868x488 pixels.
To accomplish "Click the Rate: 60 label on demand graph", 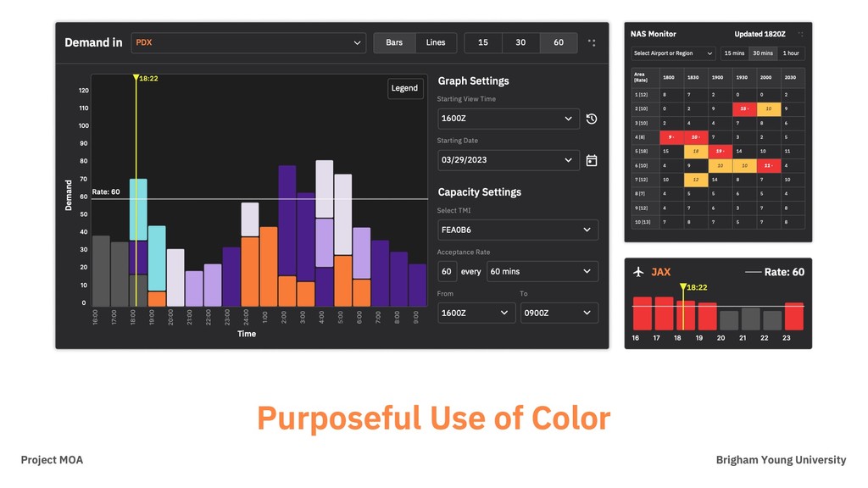I will pyautogui.click(x=106, y=192).
